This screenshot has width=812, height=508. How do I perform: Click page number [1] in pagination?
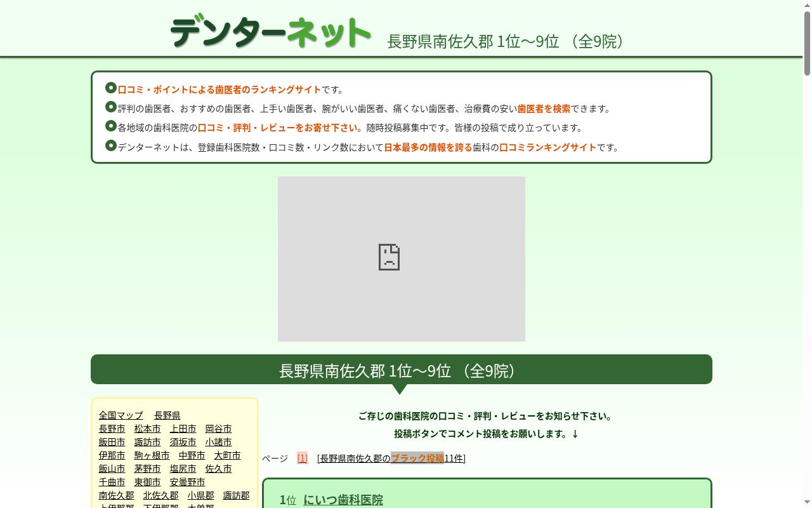(302, 458)
